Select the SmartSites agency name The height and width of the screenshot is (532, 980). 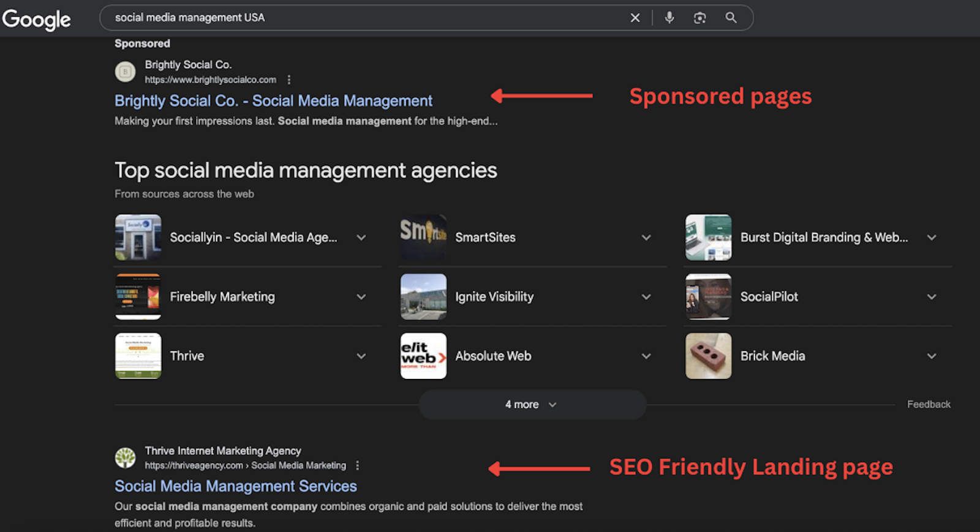tap(485, 238)
